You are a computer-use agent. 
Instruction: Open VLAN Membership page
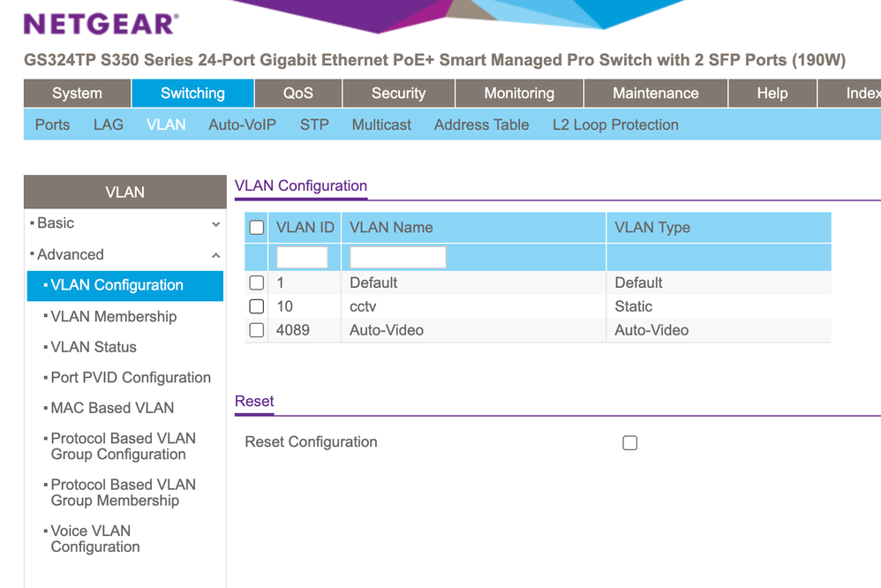coord(114,316)
